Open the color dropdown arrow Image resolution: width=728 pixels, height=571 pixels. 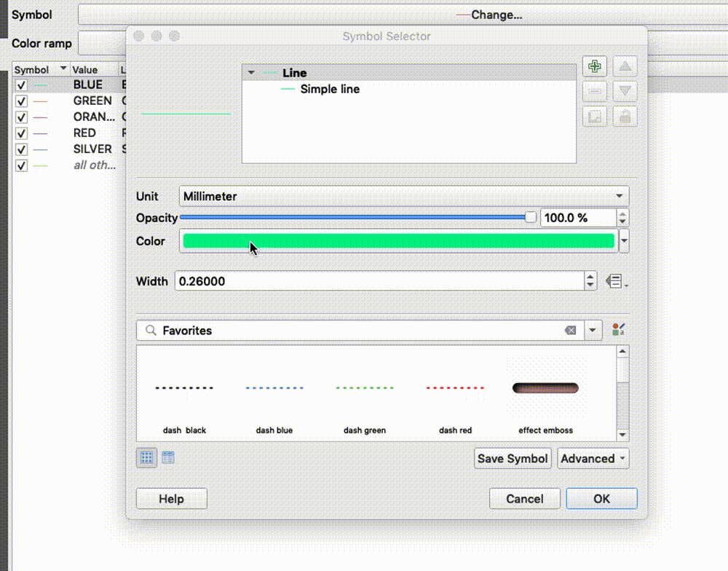pyautogui.click(x=624, y=241)
